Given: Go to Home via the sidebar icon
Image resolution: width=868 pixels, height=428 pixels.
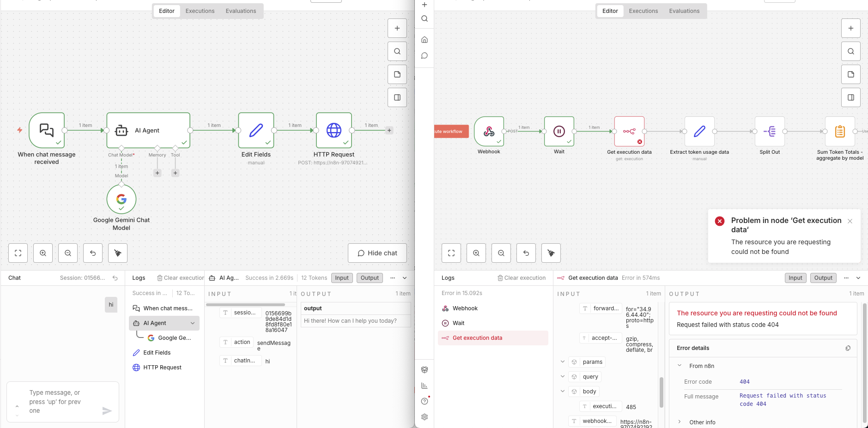Looking at the screenshot, I should (425, 40).
